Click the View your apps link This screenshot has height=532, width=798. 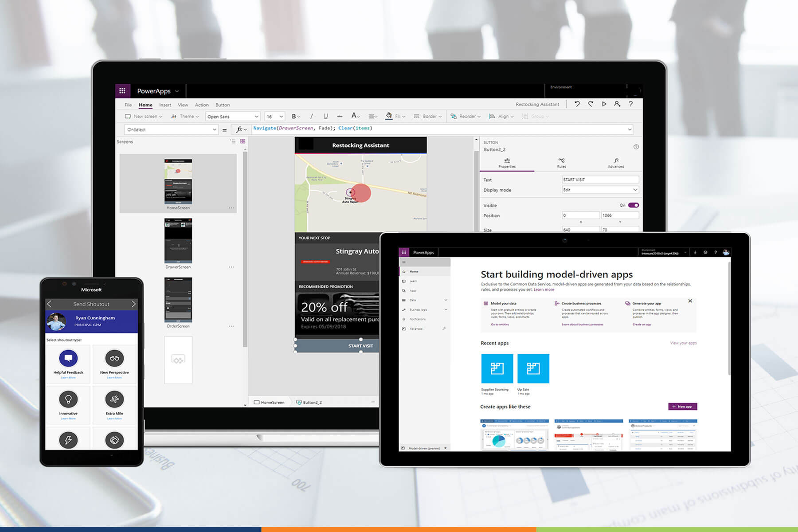point(683,343)
